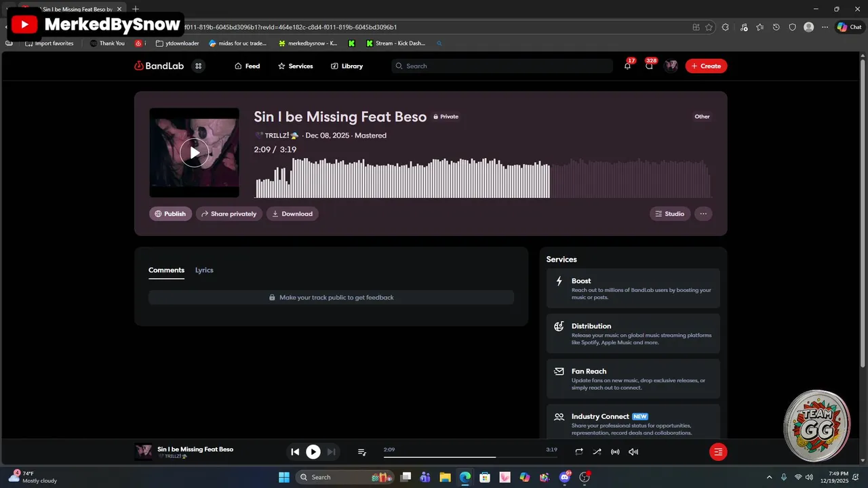Go to the Feed page

pyautogui.click(x=247, y=66)
